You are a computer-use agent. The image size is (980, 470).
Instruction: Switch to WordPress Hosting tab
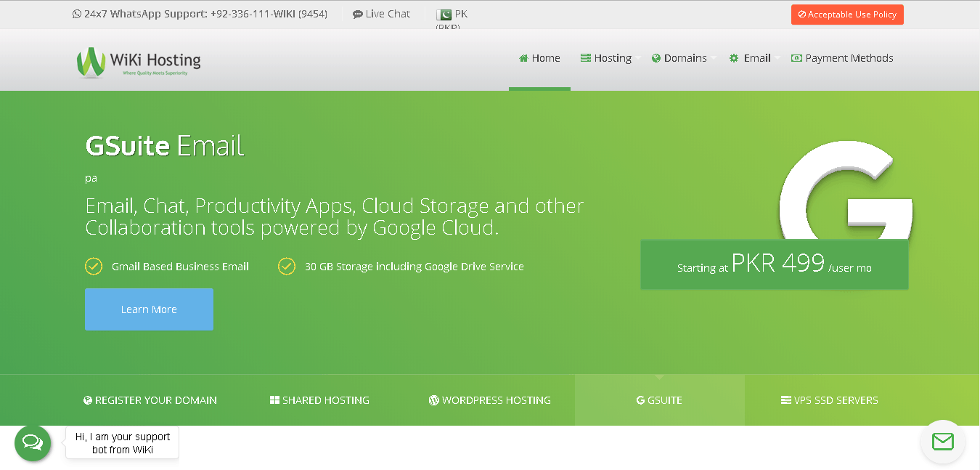coord(490,400)
